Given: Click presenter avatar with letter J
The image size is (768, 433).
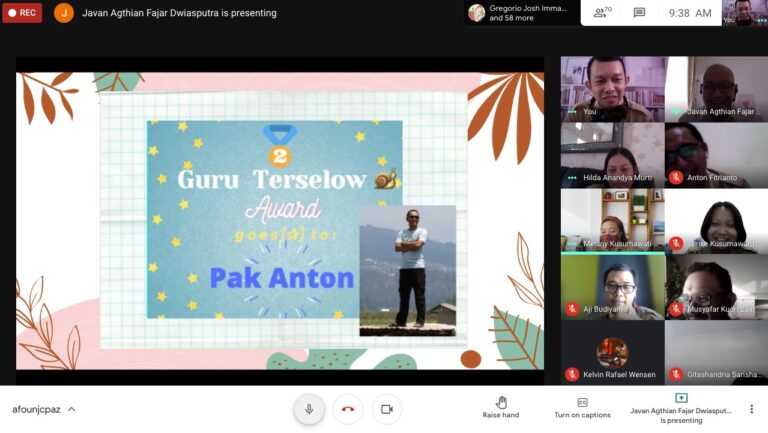Looking at the screenshot, I should coord(64,13).
